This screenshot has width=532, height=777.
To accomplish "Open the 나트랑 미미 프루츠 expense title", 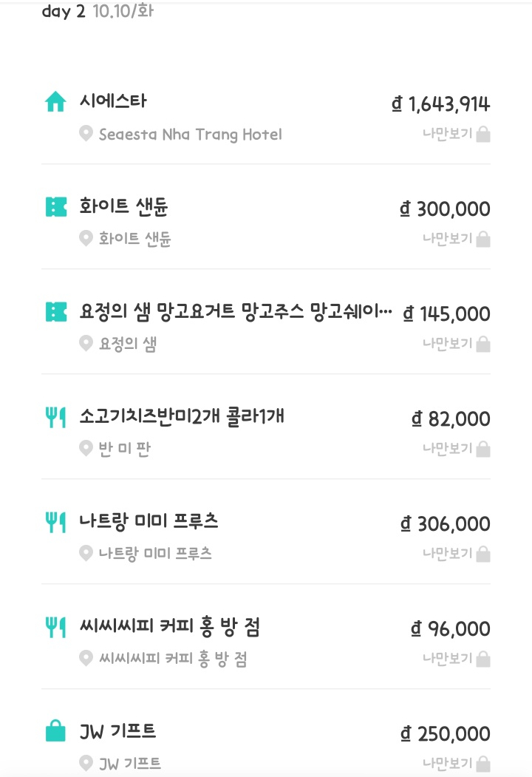I will click(x=149, y=522).
